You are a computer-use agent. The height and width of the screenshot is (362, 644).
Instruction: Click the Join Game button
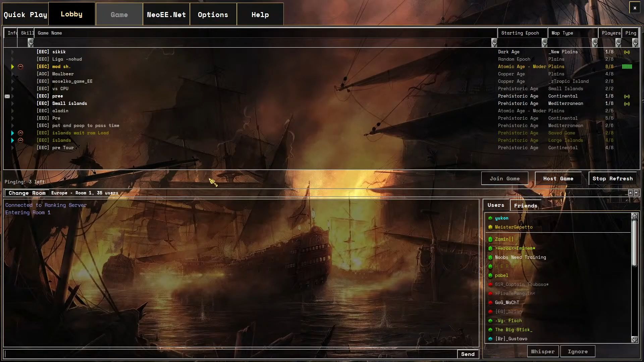click(x=505, y=179)
